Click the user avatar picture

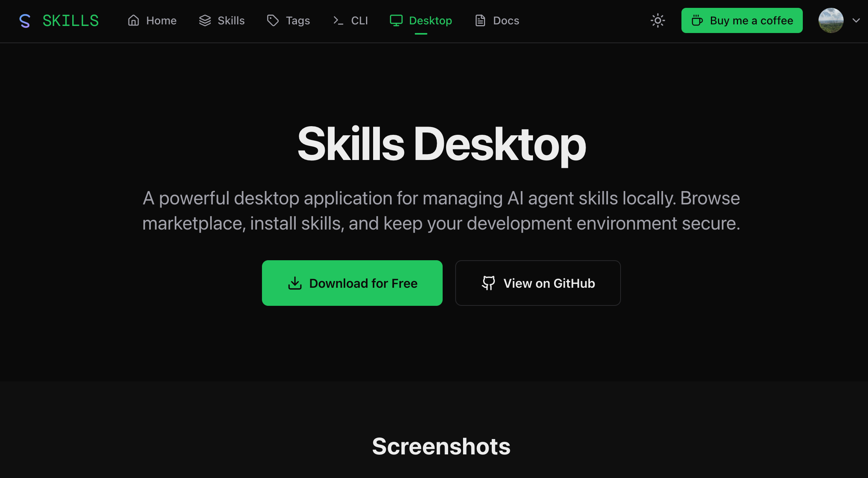[x=831, y=20]
